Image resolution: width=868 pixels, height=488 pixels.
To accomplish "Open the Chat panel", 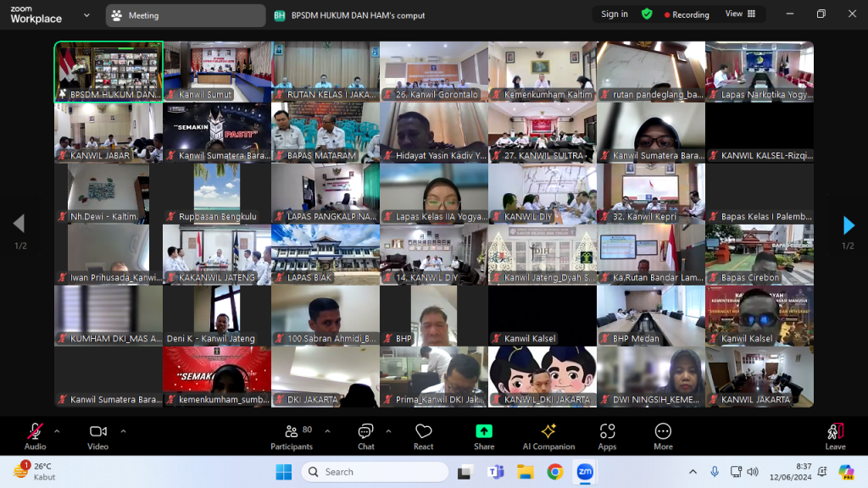I will coord(365,435).
